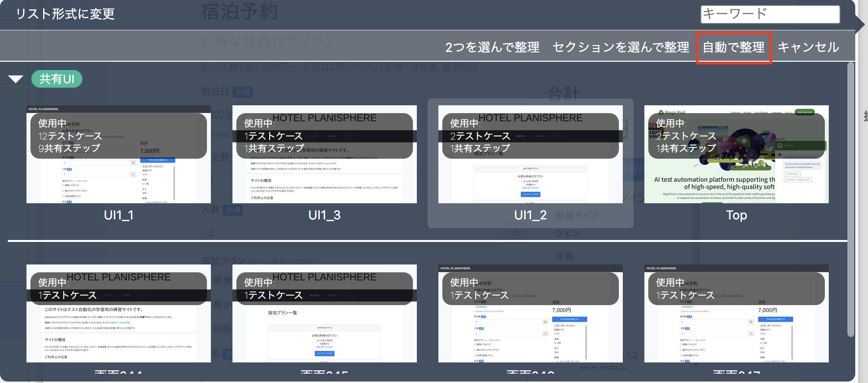This screenshot has height=383, width=868.
Task: Click the 12テストケース usage text
Action: (70, 136)
